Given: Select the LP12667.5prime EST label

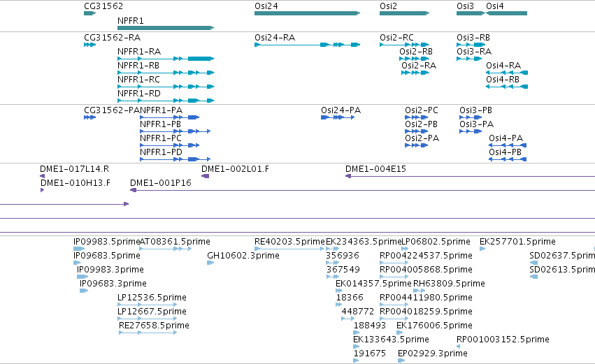Looking at the screenshot, I should (152, 312).
